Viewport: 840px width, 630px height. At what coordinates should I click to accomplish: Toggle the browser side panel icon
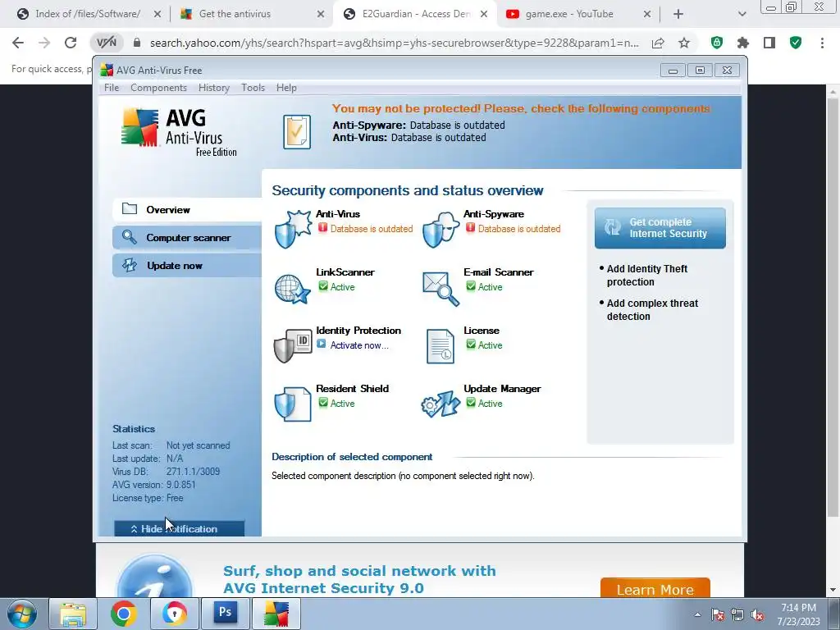pyautogui.click(x=769, y=43)
